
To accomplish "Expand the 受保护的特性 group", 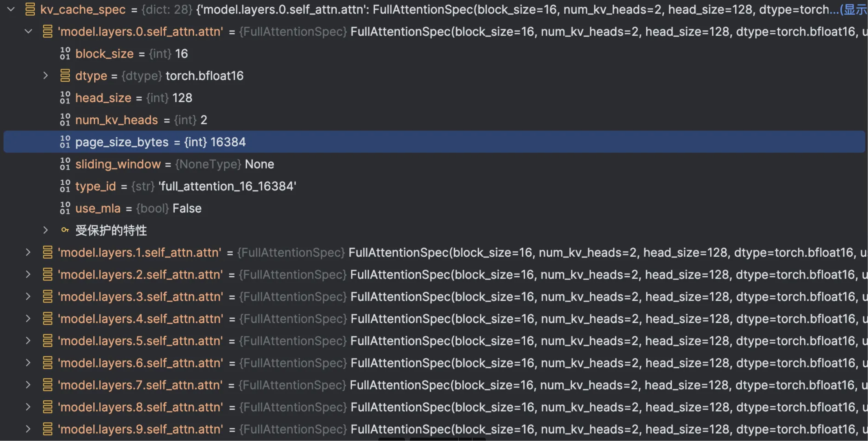I will (x=45, y=230).
